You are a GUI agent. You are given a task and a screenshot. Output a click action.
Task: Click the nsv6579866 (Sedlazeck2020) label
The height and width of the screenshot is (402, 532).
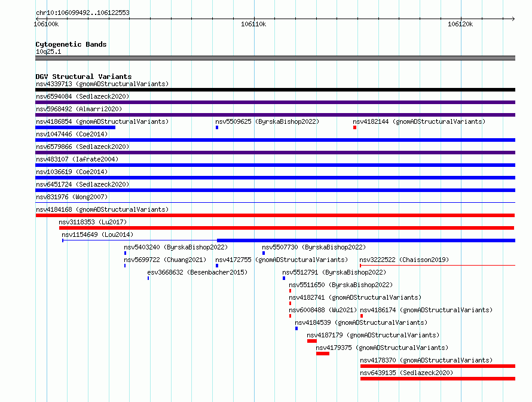[82, 147]
